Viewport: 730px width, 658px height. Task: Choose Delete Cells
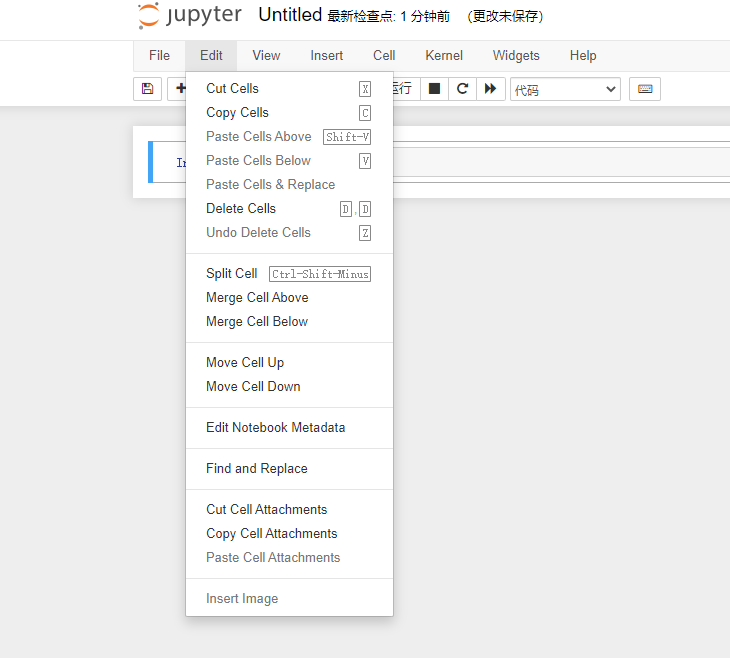click(x=289, y=209)
